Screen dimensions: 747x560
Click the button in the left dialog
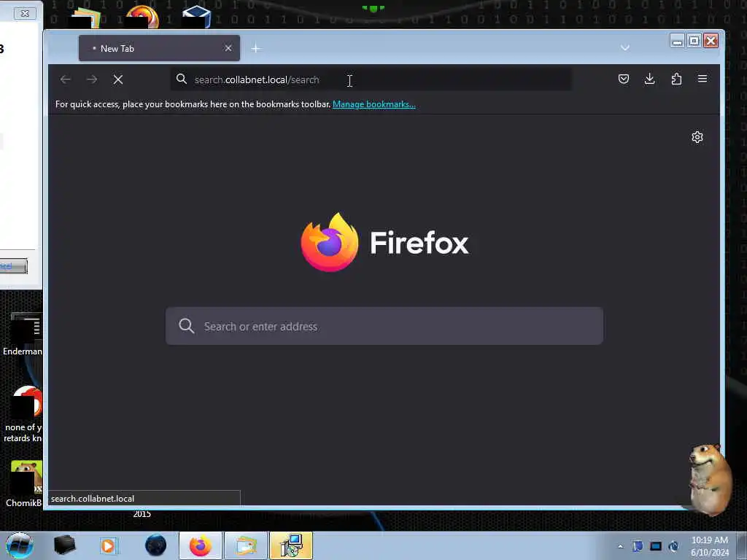[13, 266]
